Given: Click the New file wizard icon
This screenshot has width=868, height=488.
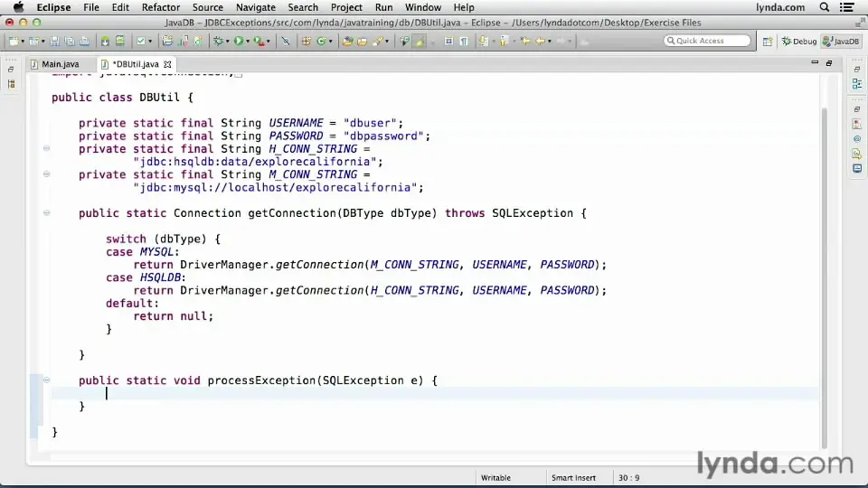Looking at the screenshot, I should tap(14, 41).
